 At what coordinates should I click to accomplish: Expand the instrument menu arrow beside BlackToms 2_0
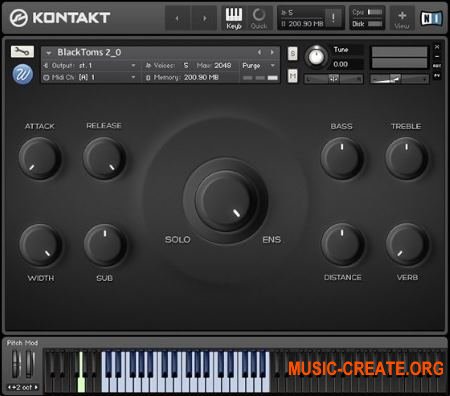click(49, 53)
